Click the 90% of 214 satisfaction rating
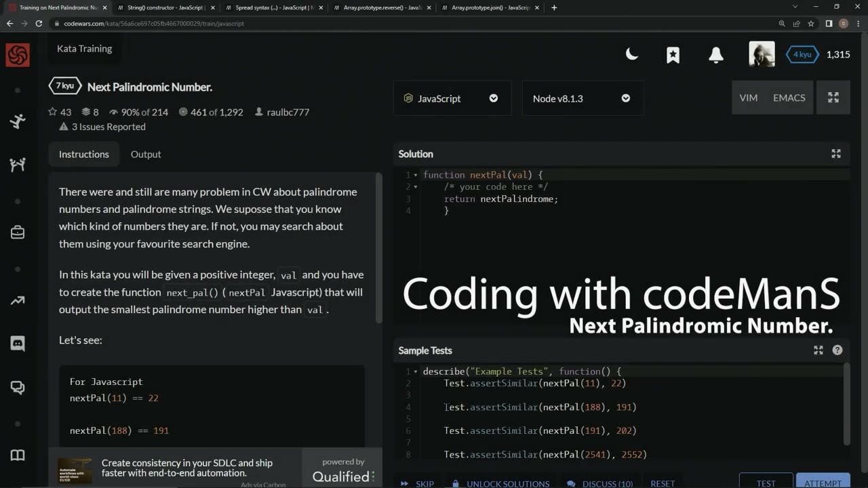 click(x=138, y=112)
